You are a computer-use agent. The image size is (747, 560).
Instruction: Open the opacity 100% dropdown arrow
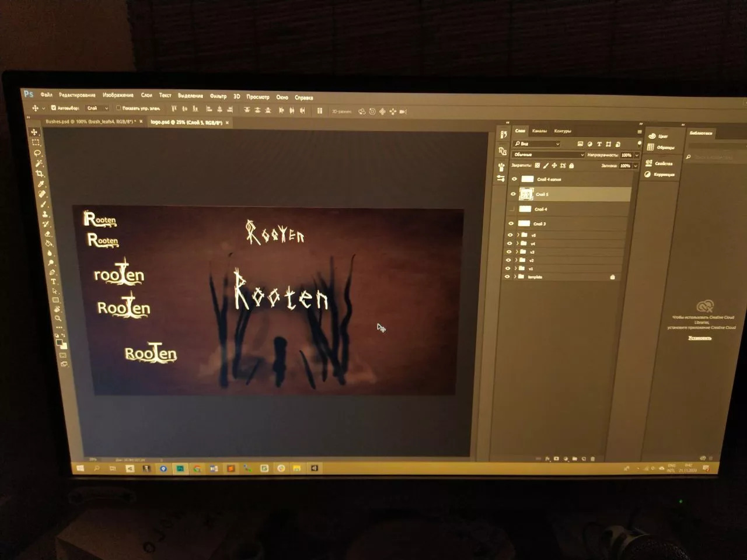click(x=637, y=155)
